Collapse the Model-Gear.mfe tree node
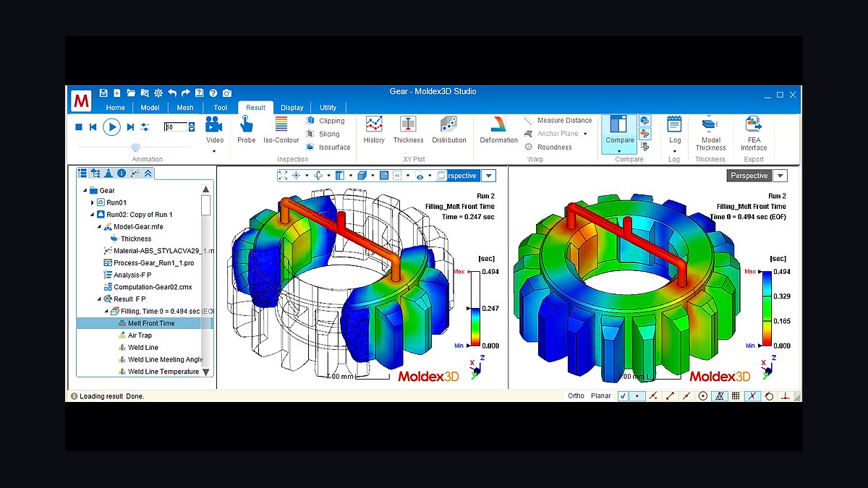Viewport: 868px width, 488px height. pos(99,227)
